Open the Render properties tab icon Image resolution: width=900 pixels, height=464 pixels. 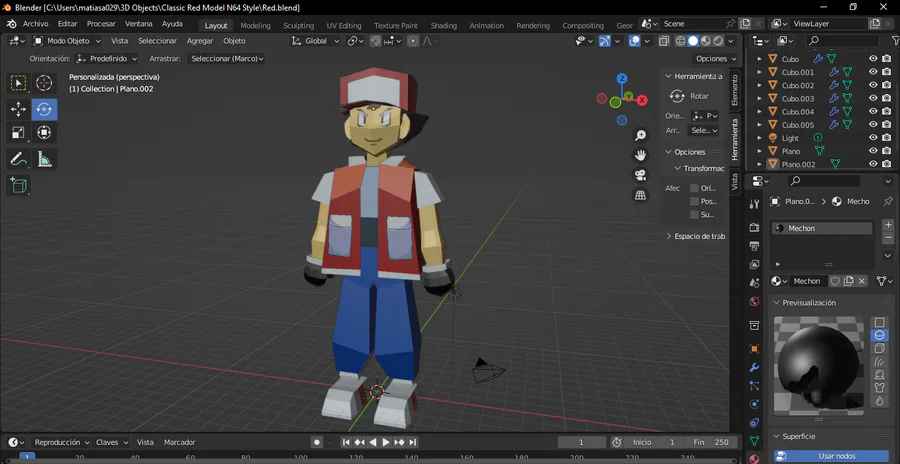754,227
